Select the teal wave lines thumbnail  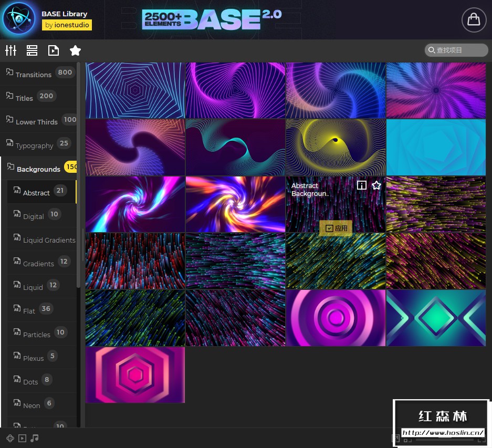235,147
